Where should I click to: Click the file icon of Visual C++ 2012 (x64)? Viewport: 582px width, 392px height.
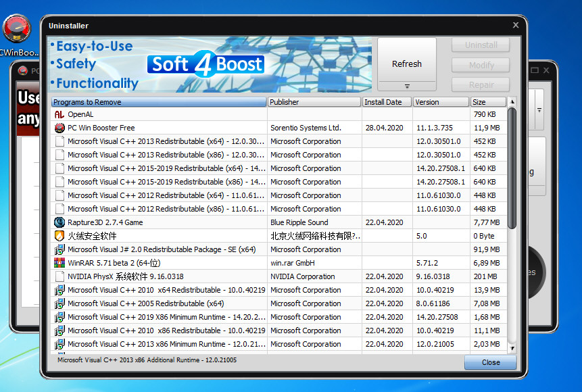coord(59,195)
